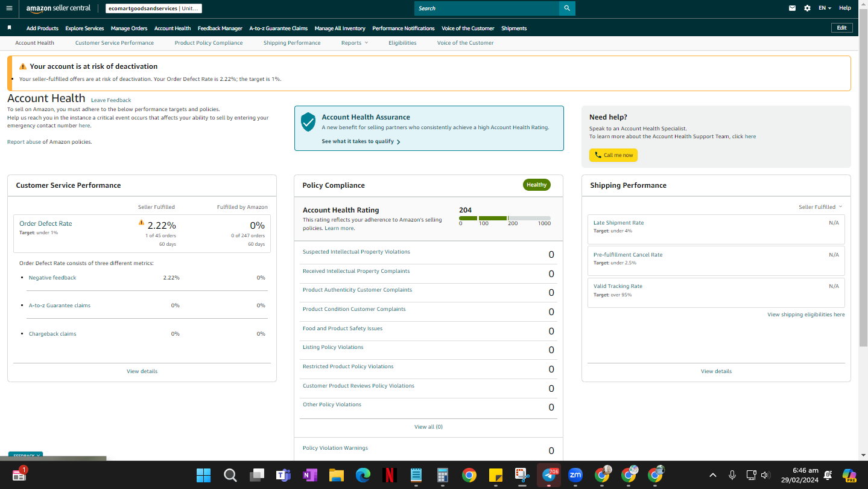
Task: Open Zoom from the taskbar
Action: click(575, 475)
